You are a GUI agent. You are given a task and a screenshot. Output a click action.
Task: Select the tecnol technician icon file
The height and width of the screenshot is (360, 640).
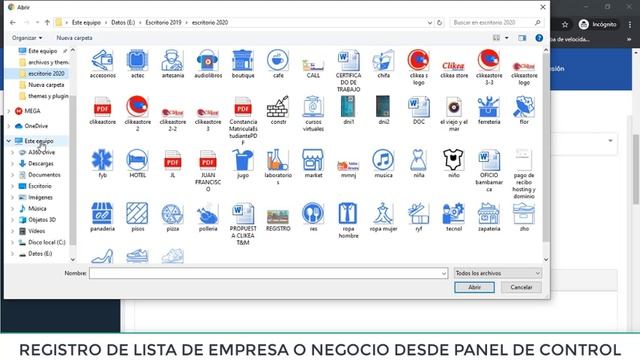(x=453, y=217)
